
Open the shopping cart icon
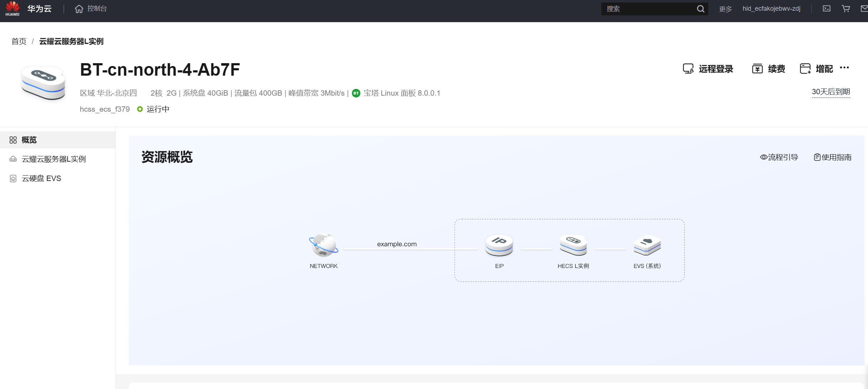(846, 9)
